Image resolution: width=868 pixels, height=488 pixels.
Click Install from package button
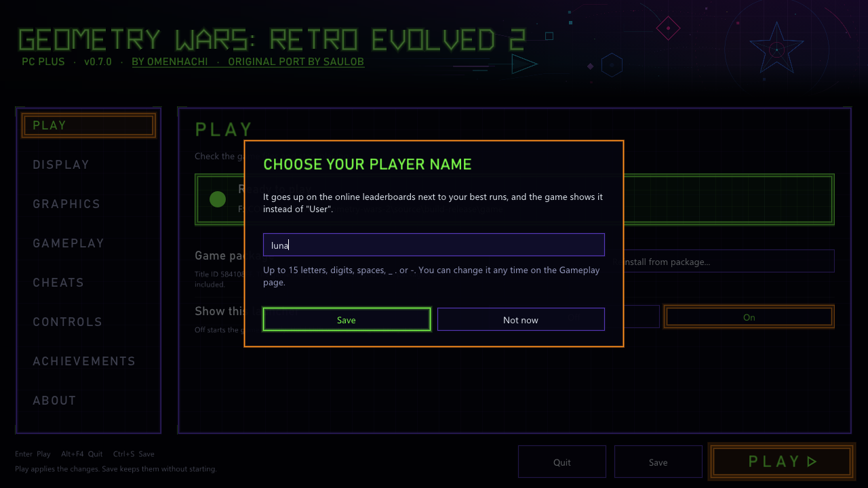(728, 262)
